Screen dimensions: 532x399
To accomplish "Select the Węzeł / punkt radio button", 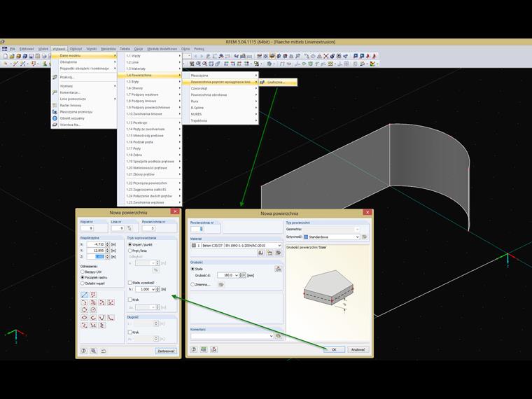I will [x=129, y=244].
